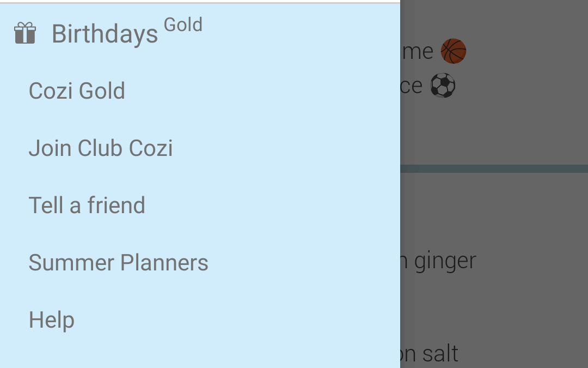Tap the word friend in Tell a friend
Screen dimensions: 588x368
point(117,206)
